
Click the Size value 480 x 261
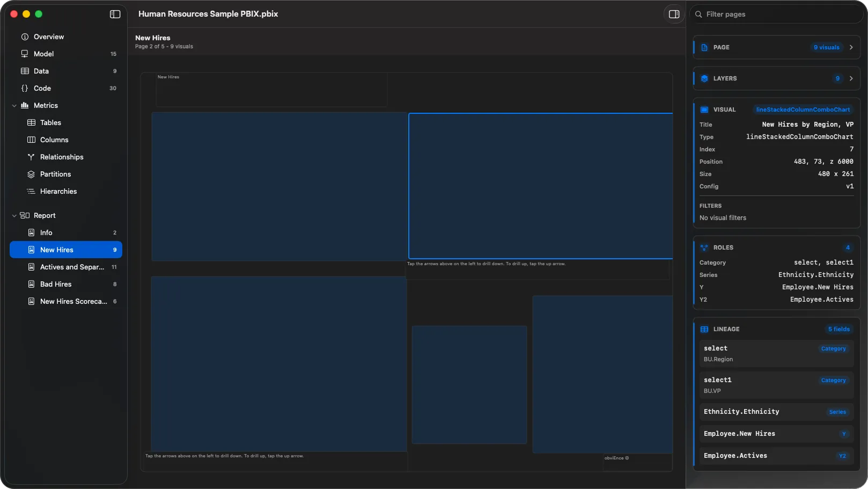coord(835,174)
